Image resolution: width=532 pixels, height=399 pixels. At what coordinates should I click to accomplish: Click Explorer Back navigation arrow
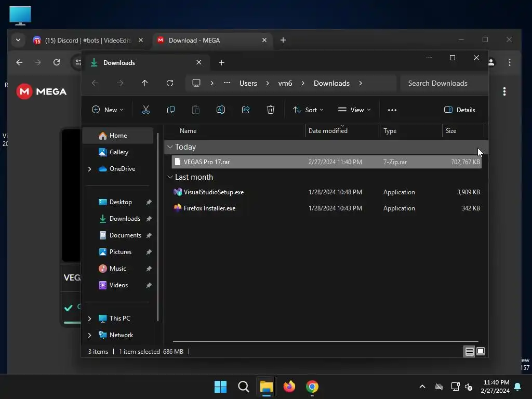(95, 83)
